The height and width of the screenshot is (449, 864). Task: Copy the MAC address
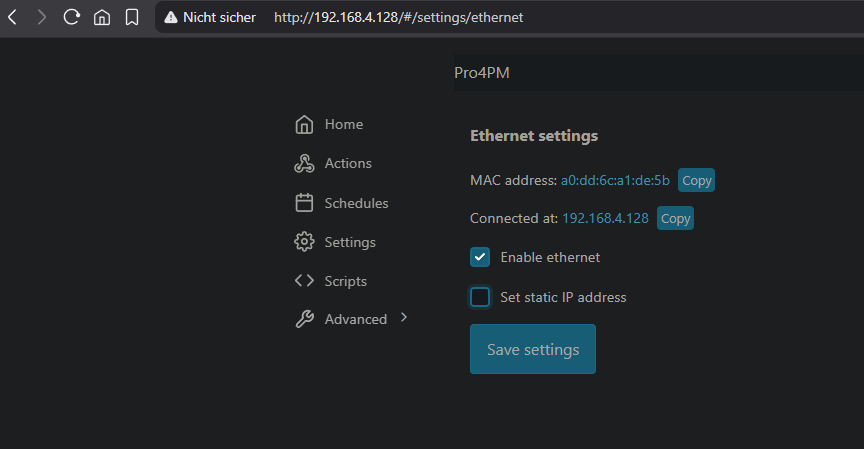tap(696, 181)
